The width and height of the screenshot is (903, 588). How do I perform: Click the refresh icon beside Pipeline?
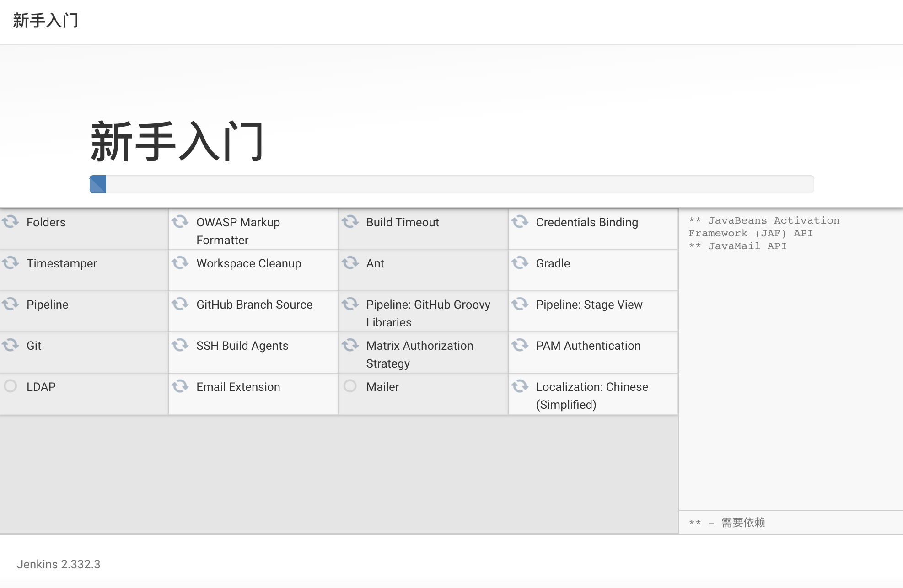click(10, 304)
